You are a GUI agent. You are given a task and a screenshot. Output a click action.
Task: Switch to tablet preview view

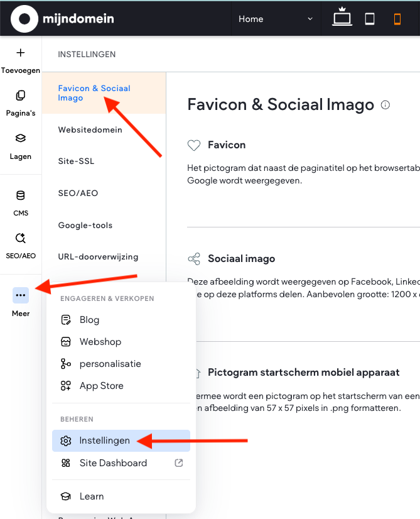[x=370, y=19]
